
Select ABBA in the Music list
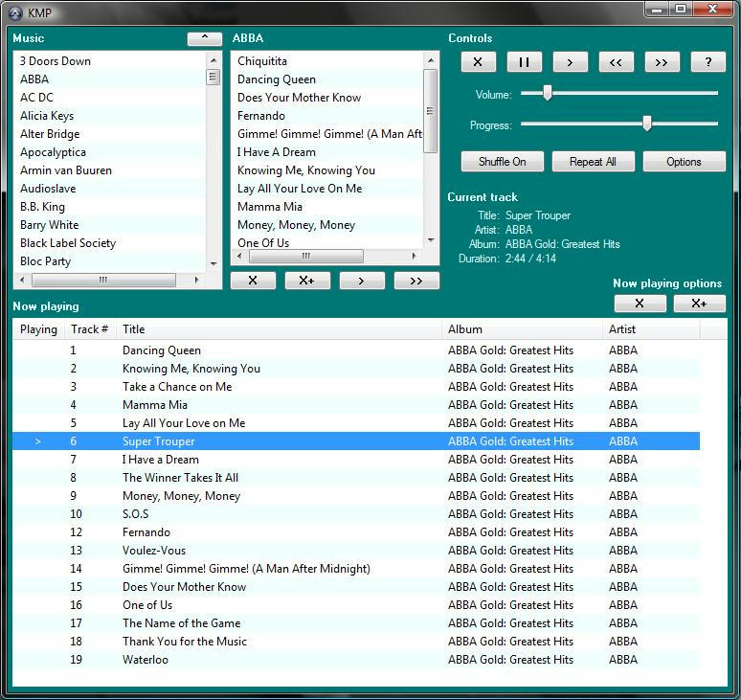(110, 79)
